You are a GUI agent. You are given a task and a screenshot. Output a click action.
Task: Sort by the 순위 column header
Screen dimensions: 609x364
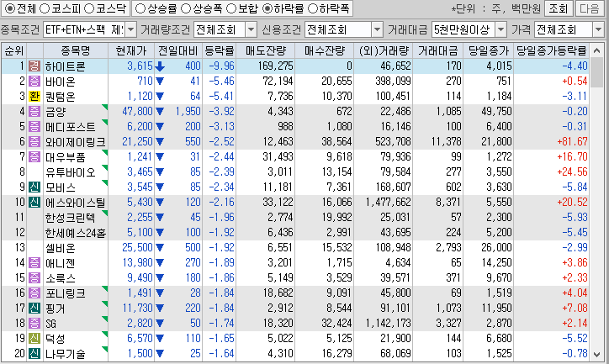[x=14, y=50]
